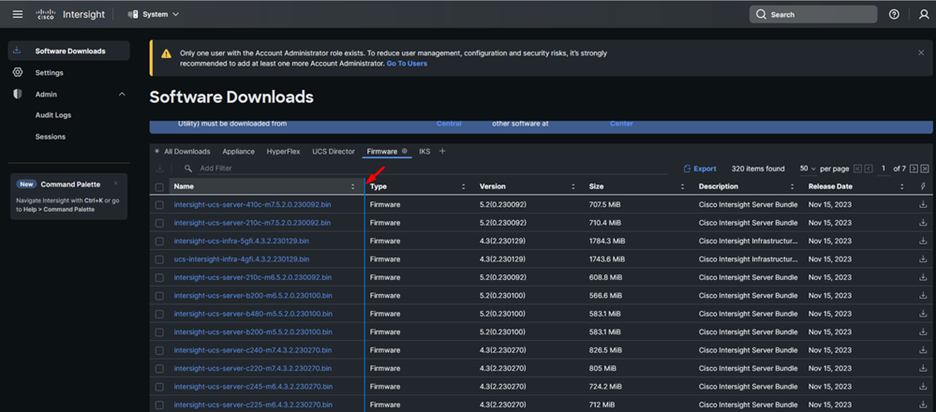The width and height of the screenshot is (936, 412).
Task: Close the Command Palette tip card
Action: tap(116, 183)
